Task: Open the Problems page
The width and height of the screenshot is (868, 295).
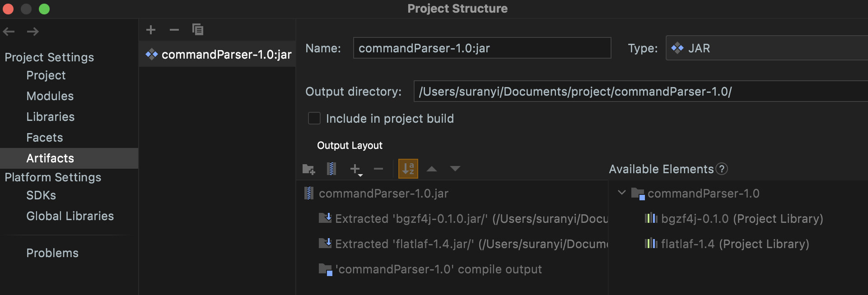Action: [52, 253]
